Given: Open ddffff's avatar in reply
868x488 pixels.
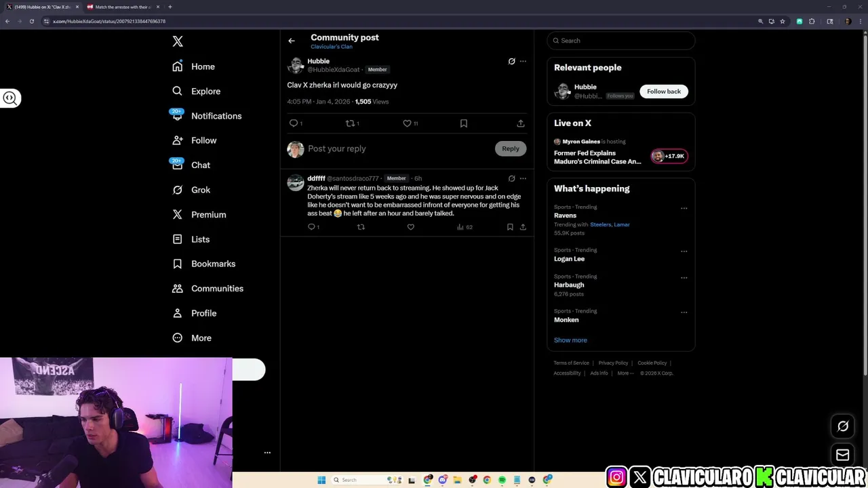Looking at the screenshot, I should 296,183.
